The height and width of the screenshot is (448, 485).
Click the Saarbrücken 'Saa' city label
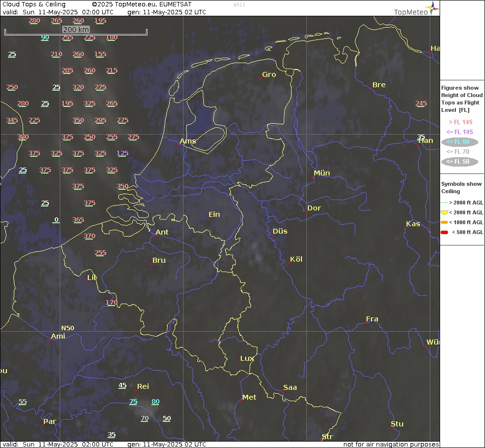coord(290,387)
